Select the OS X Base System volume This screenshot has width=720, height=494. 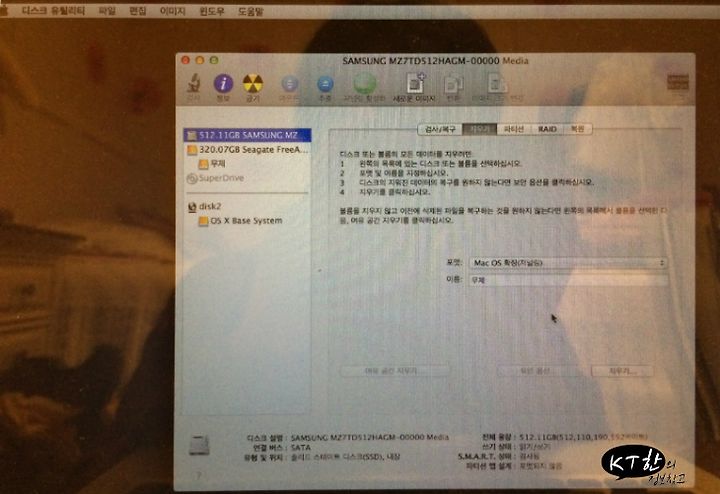click(240, 221)
